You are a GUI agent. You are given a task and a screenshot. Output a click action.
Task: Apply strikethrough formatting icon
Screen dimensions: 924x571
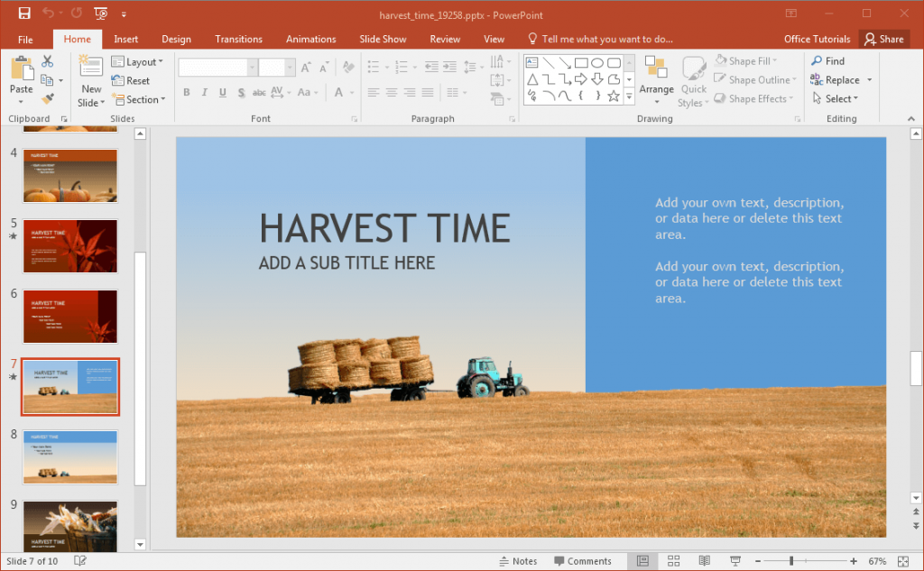tap(259, 92)
